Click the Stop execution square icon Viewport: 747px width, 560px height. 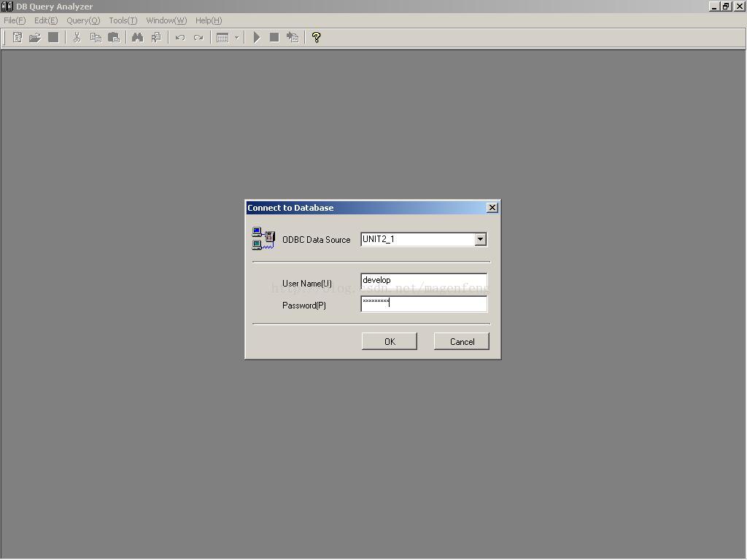274,37
